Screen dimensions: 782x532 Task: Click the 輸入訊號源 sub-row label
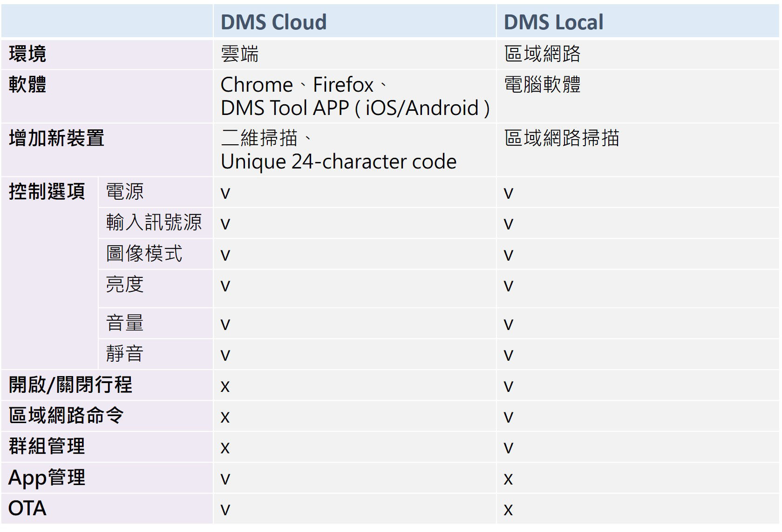(154, 222)
